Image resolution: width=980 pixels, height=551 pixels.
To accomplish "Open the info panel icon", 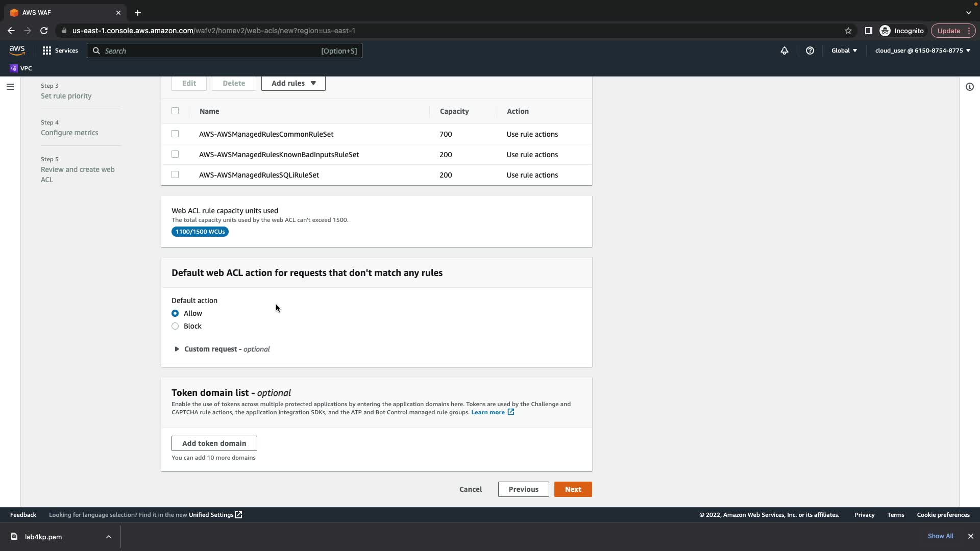I will (x=969, y=87).
